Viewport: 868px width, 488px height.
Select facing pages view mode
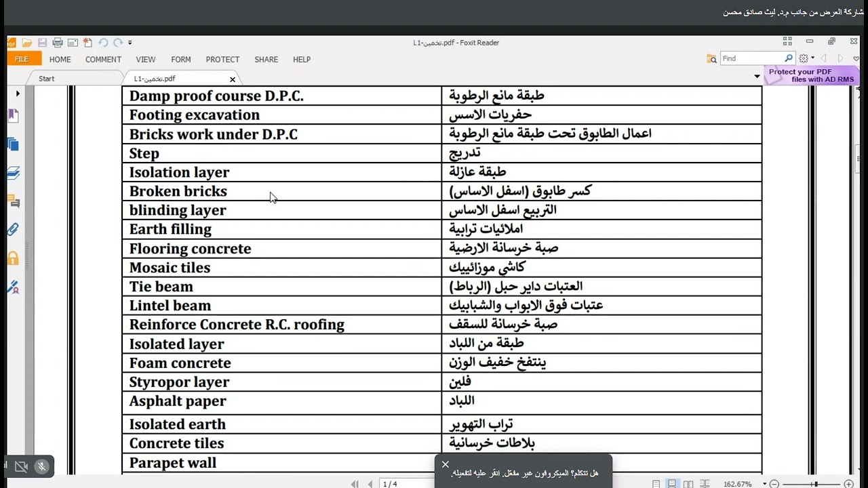[x=688, y=484]
